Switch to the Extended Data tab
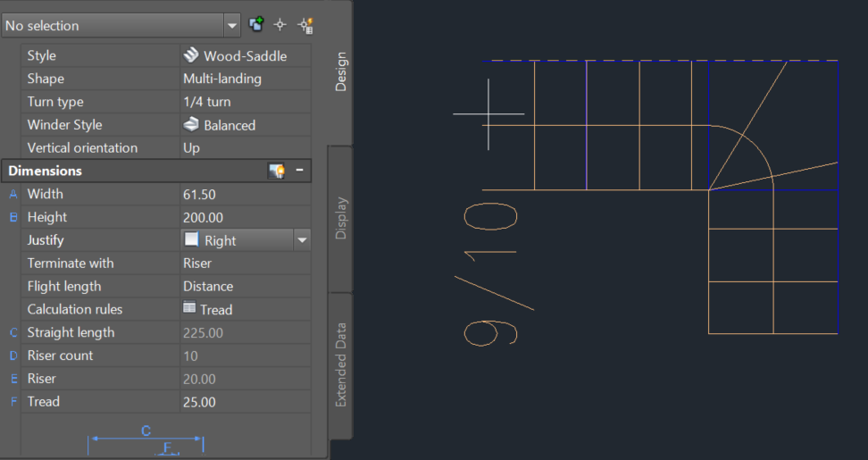This screenshot has width=868, height=460. (x=341, y=364)
